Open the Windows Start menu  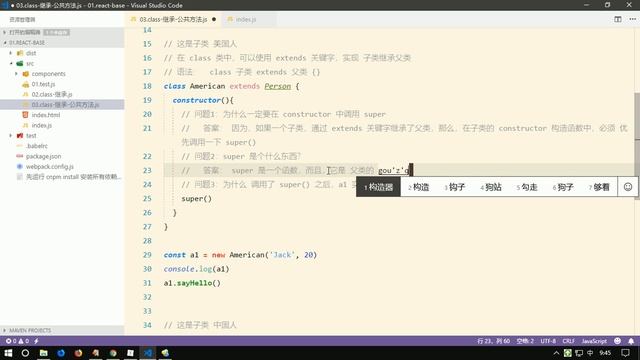pos(8,353)
